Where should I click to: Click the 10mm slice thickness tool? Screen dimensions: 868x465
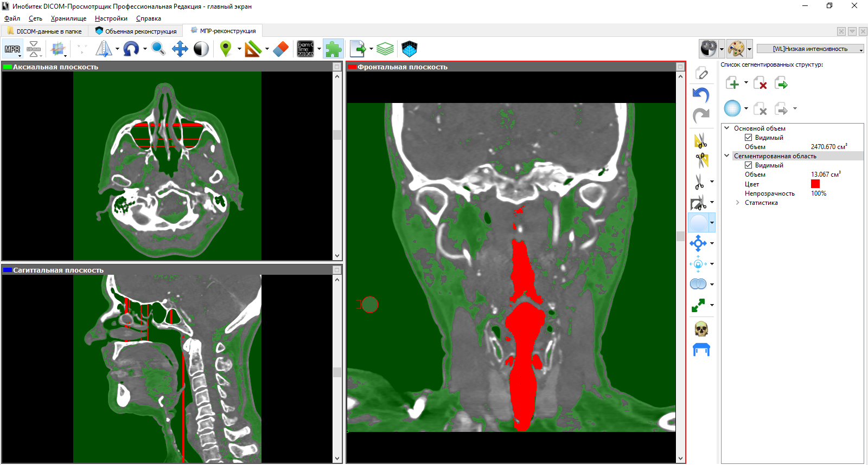click(x=34, y=49)
